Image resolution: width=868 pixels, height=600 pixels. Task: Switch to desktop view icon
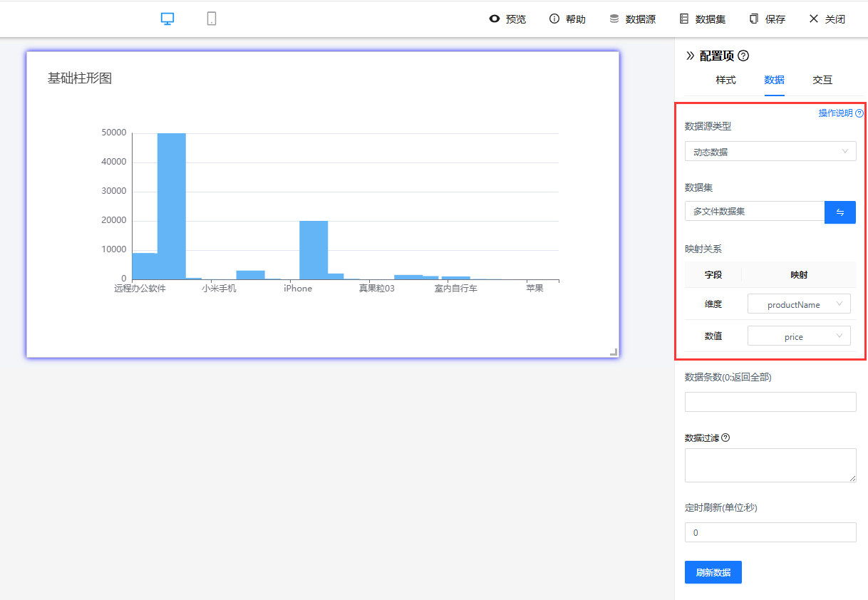pos(167,19)
